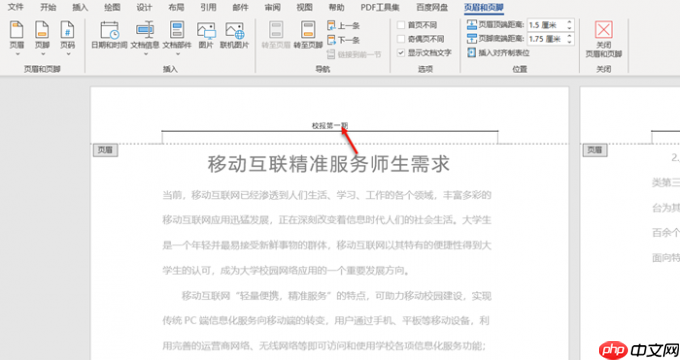Switch to 邮件 tab
The width and height of the screenshot is (680, 360).
(x=240, y=7)
